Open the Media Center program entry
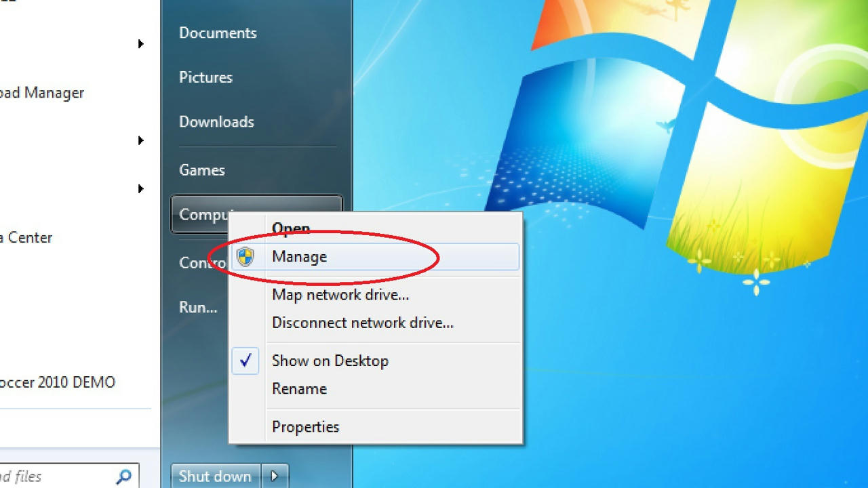 coord(26,238)
